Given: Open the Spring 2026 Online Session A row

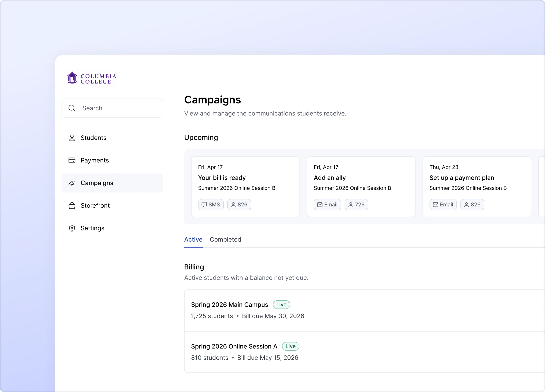Looking at the screenshot, I should coord(365,352).
